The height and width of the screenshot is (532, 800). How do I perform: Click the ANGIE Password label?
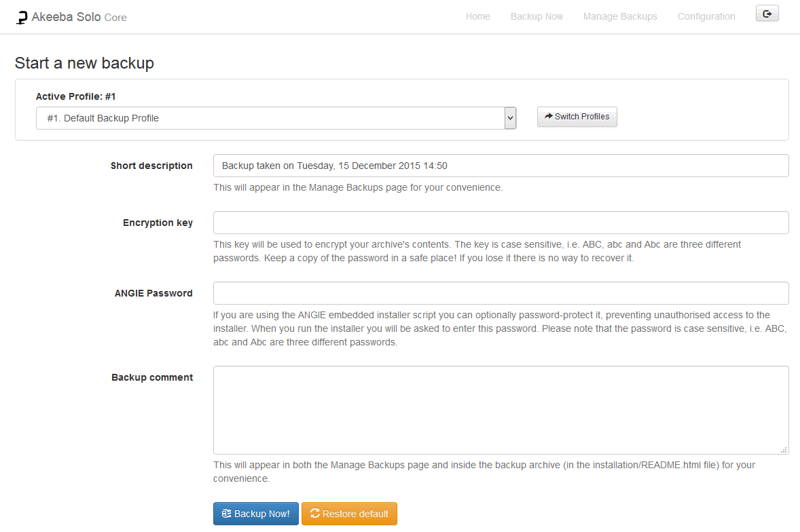coord(153,293)
